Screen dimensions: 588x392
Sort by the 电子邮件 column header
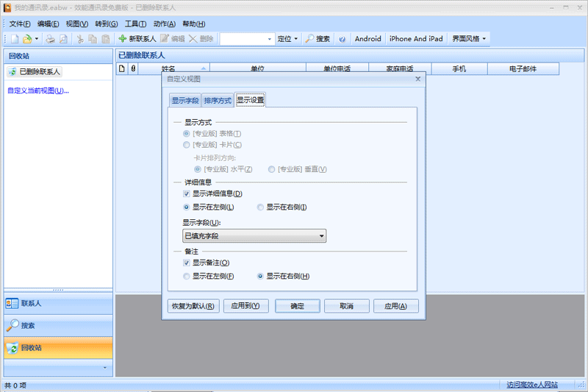click(523, 68)
